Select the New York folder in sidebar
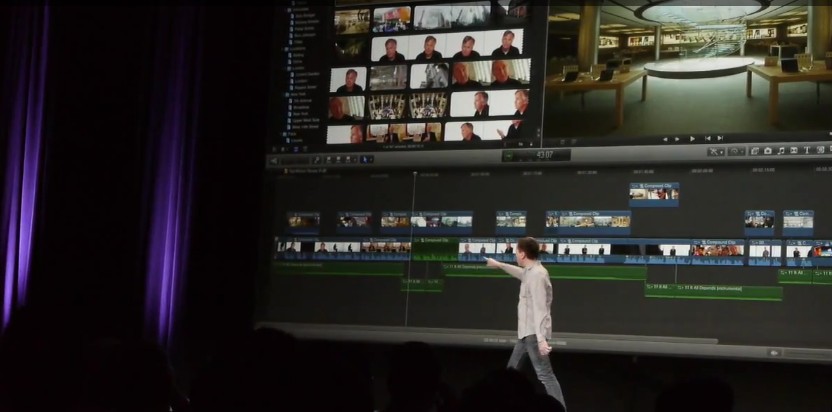 pyautogui.click(x=298, y=94)
